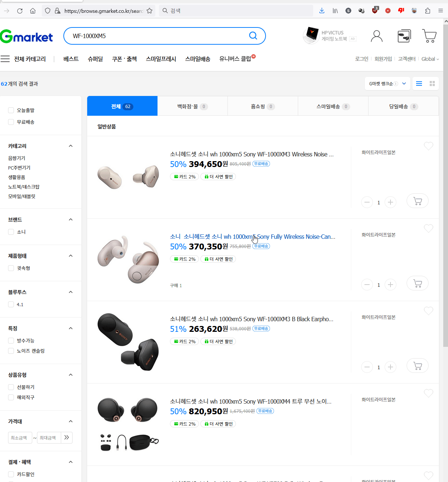Click the browser home icon
This screenshot has height=482, width=448.
[x=33, y=11]
